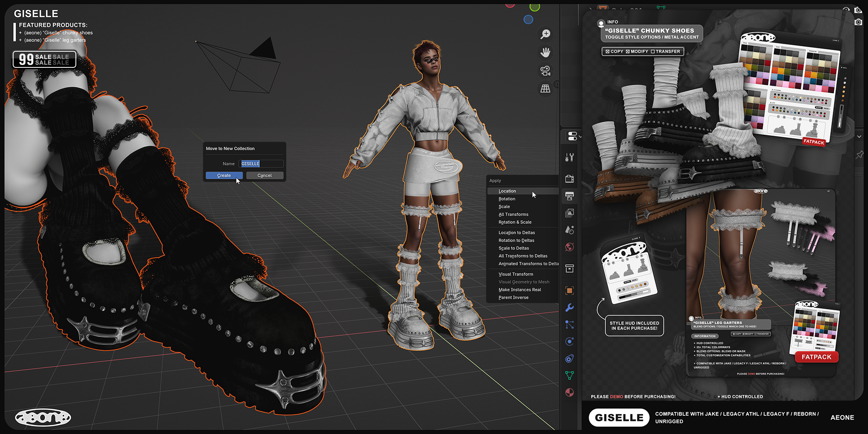Open the Object Constraints properties tab
This screenshot has width=868, height=434.
[x=570, y=359]
